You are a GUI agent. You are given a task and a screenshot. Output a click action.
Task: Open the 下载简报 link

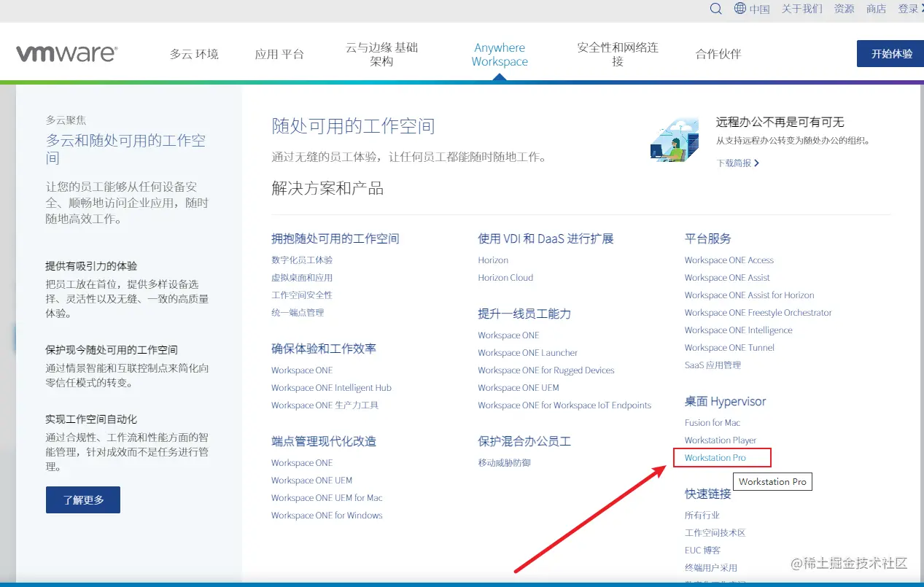737,163
